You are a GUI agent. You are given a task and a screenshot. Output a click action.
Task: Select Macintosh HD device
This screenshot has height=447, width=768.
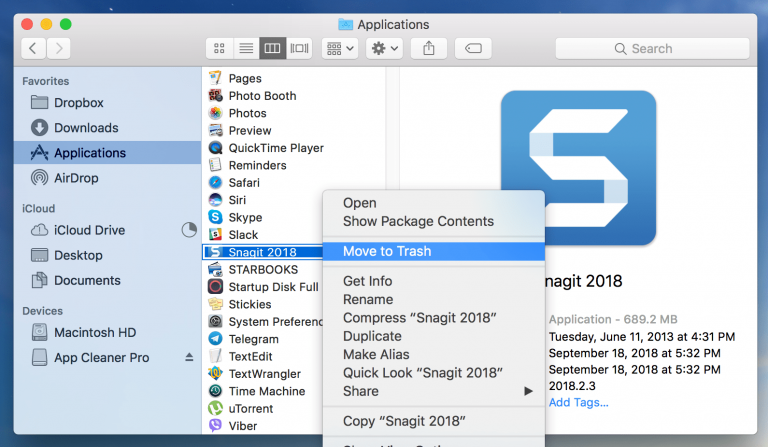107,332
